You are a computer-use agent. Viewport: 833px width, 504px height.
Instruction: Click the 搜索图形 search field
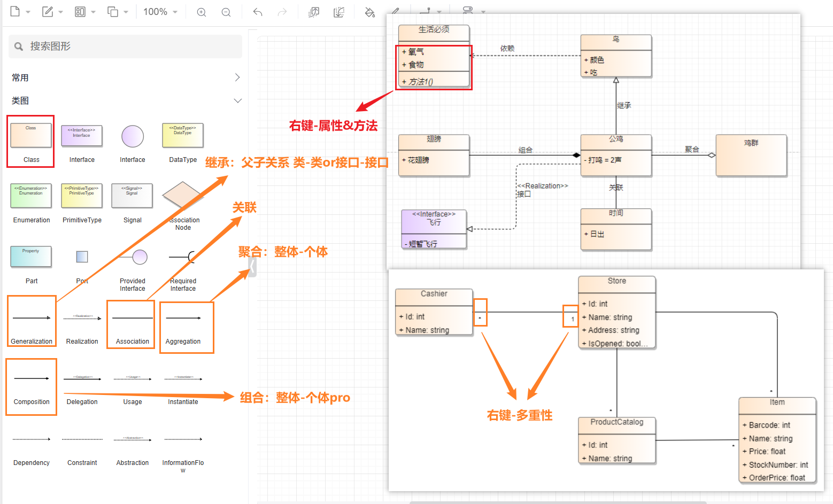click(128, 46)
